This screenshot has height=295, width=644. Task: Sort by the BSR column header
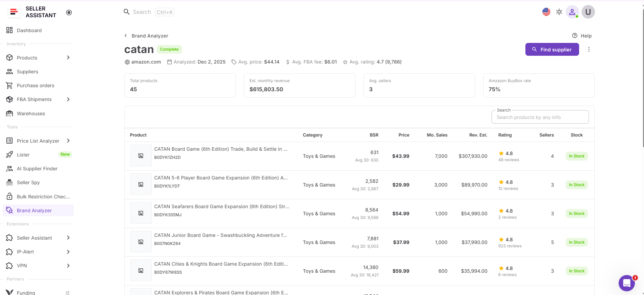(x=374, y=135)
